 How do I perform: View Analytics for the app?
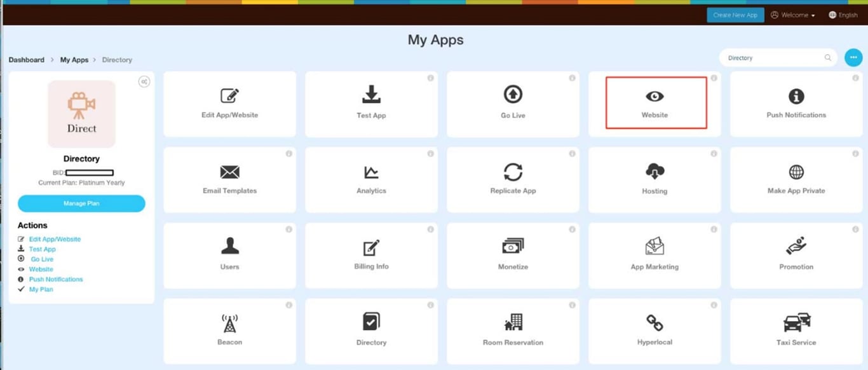[x=371, y=179]
